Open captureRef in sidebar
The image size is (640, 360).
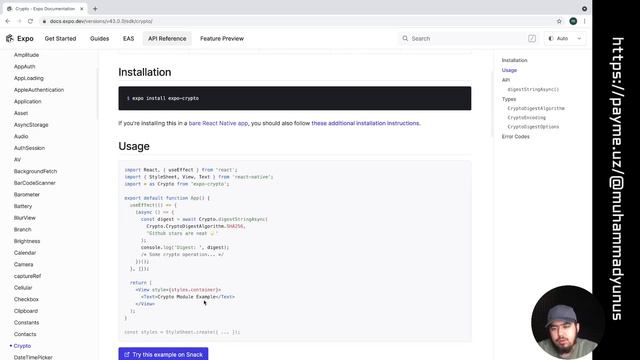coord(27,276)
